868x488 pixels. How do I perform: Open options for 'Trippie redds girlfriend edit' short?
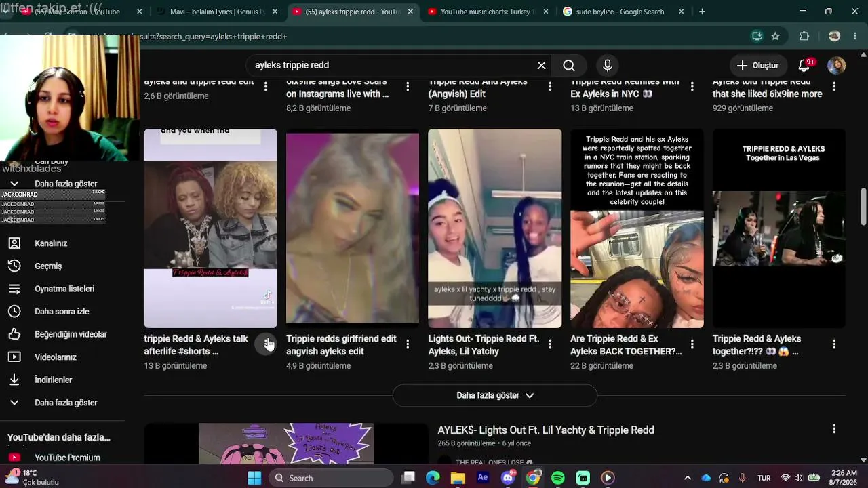pyautogui.click(x=408, y=344)
